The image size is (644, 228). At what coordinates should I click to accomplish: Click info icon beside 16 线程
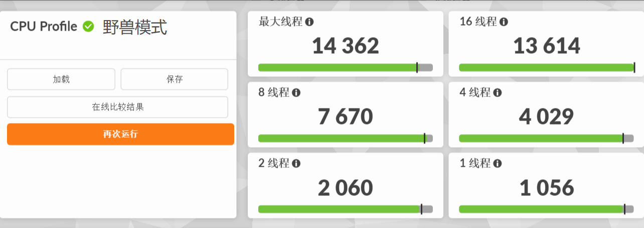point(504,22)
